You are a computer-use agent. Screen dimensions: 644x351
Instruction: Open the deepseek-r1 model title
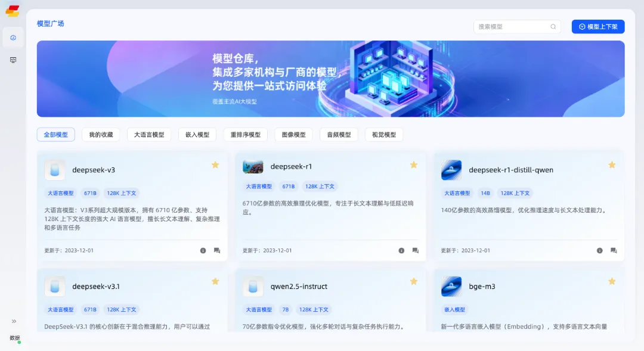[x=291, y=167]
